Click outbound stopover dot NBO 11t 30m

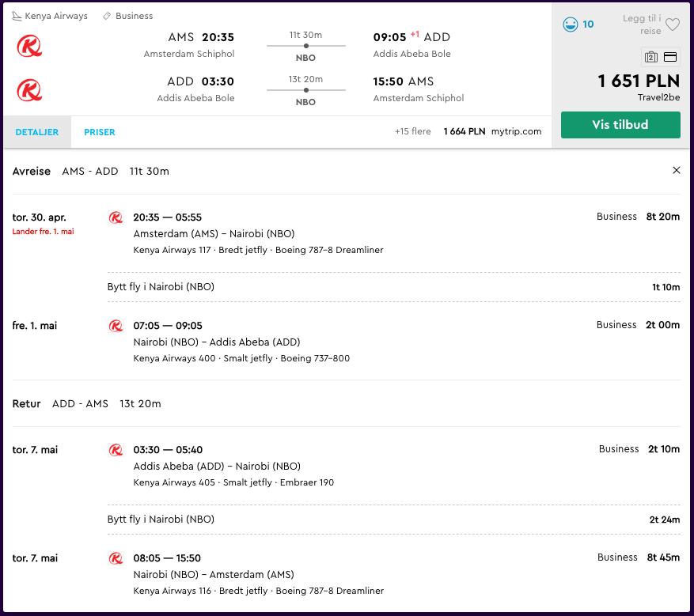[305, 46]
